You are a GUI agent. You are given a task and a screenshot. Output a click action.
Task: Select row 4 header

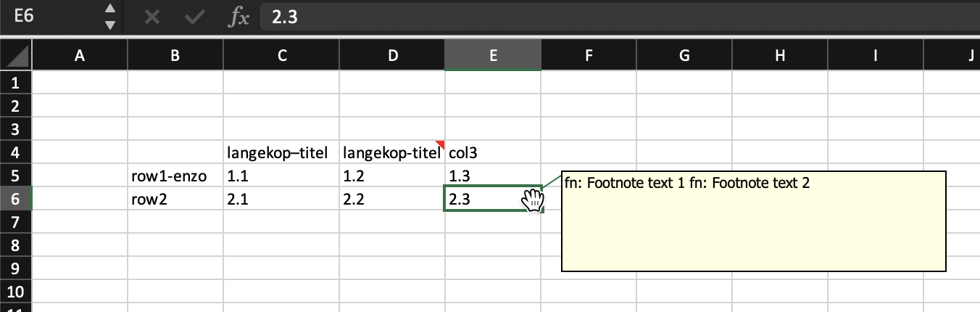click(x=16, y=152)
